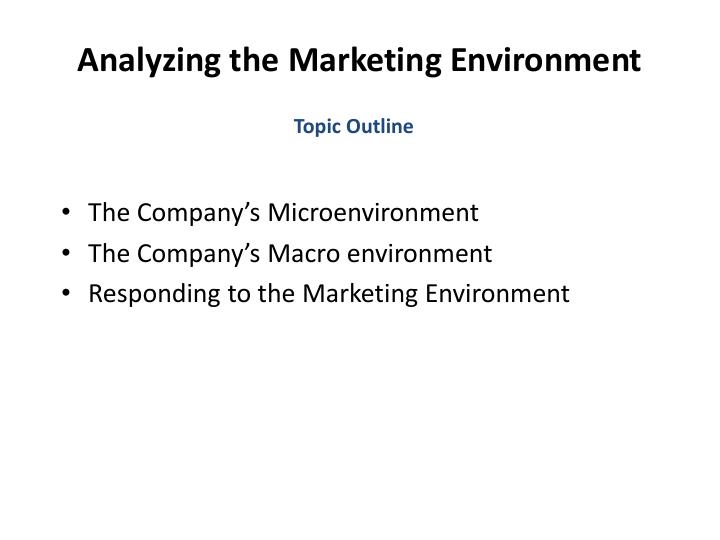Screen dimensions: 720x540
Task: Click the word 'Topic' in the subtitle
Action: pyautogui.click(x=316, y=127)
